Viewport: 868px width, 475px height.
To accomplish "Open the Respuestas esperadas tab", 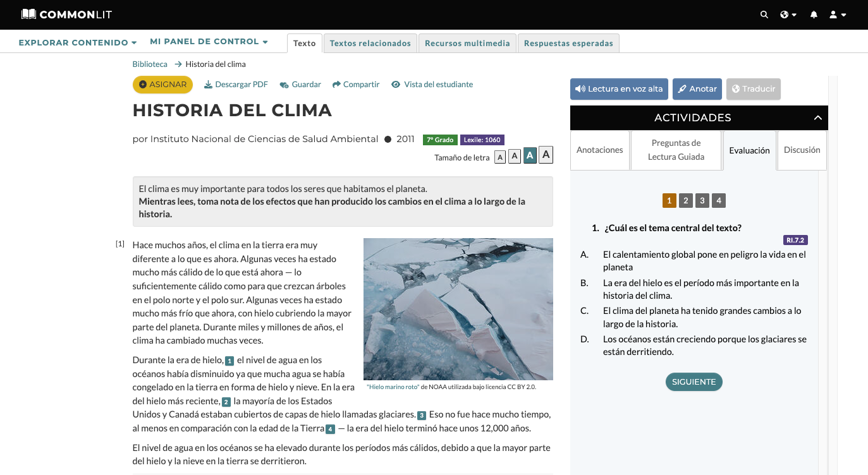I will pos(568,43).
